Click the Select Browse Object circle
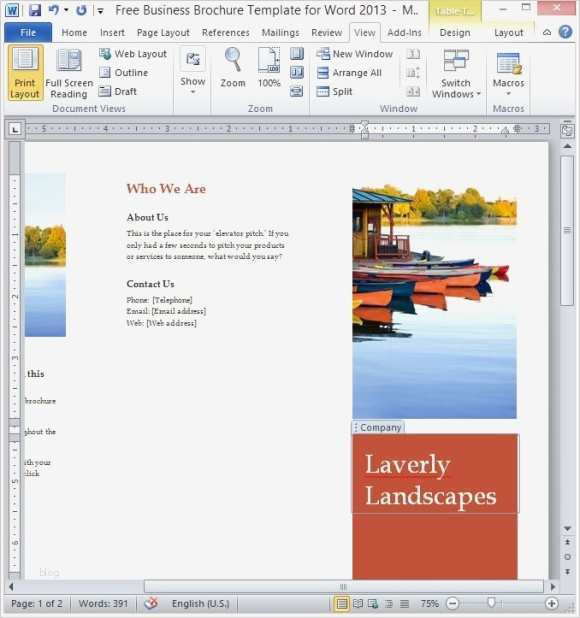Viewport: 580px width, 618px height. 567,557
